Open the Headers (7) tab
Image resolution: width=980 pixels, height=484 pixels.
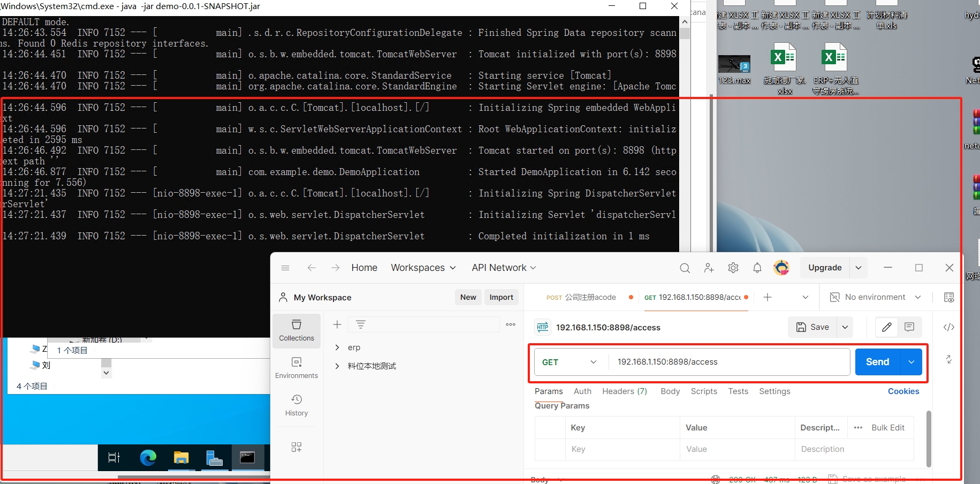[625, 391]
